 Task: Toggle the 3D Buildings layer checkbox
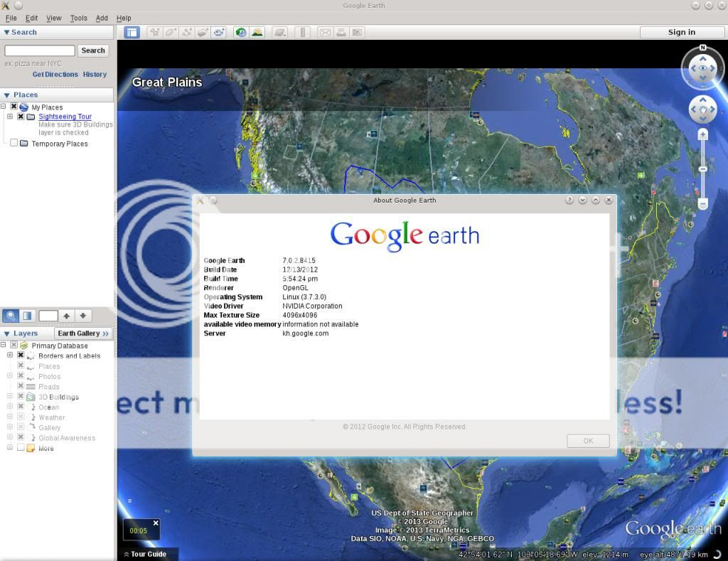click(21, 396)
